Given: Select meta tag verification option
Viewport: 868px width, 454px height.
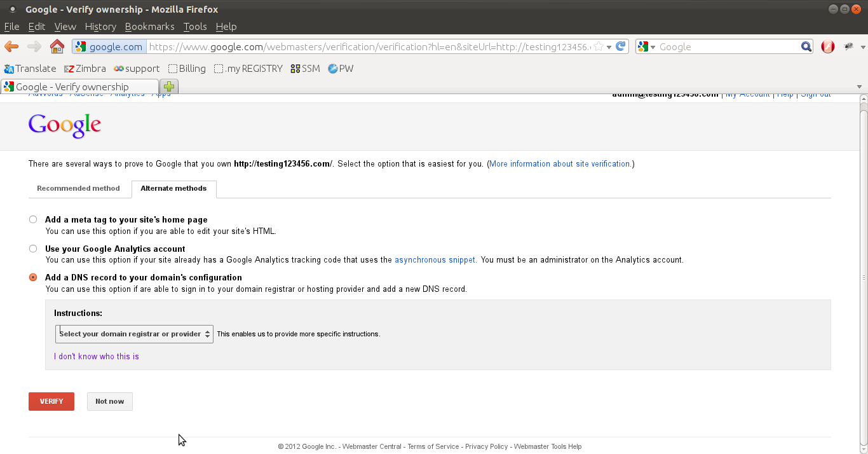Looking at the screenshot, I should pos(33,219).
